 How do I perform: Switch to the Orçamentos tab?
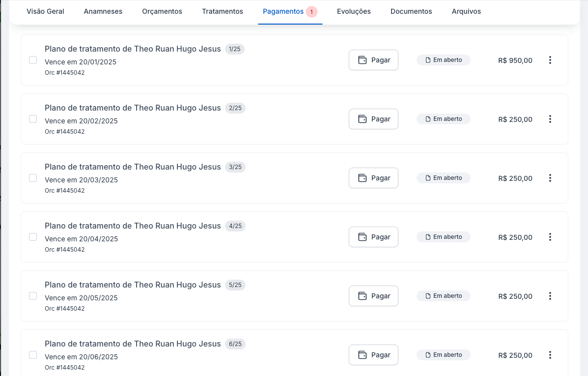coord(162,11)
